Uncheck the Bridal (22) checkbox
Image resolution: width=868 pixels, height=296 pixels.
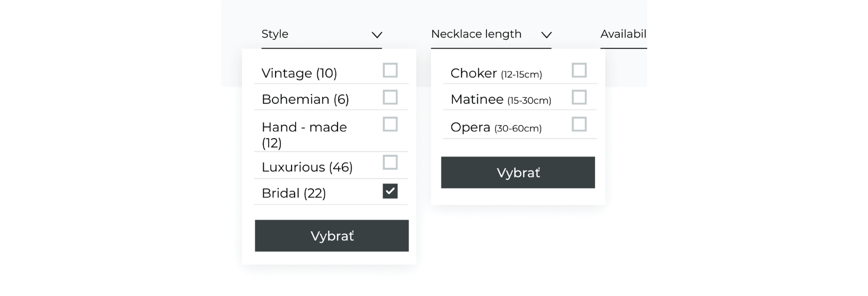point(389,191)
